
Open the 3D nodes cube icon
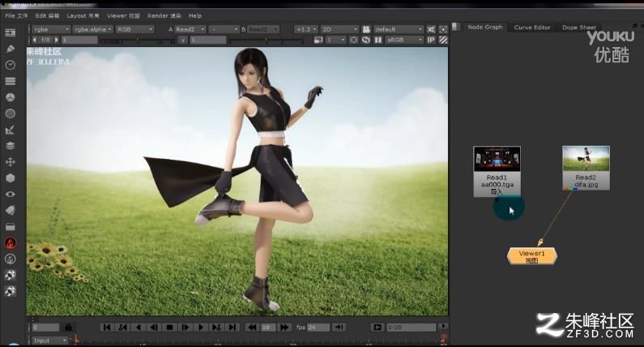pos(11,178)
